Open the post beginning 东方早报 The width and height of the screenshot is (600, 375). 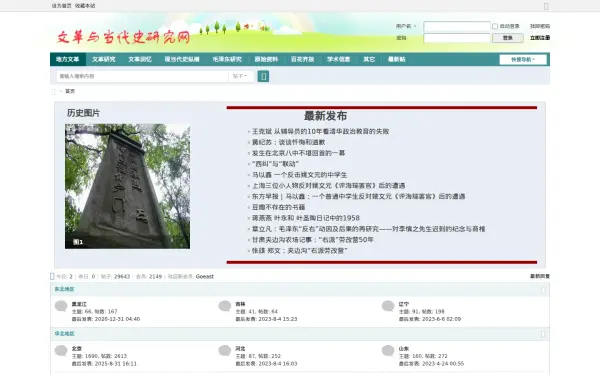pyautogui.click(x=359, y=196)
